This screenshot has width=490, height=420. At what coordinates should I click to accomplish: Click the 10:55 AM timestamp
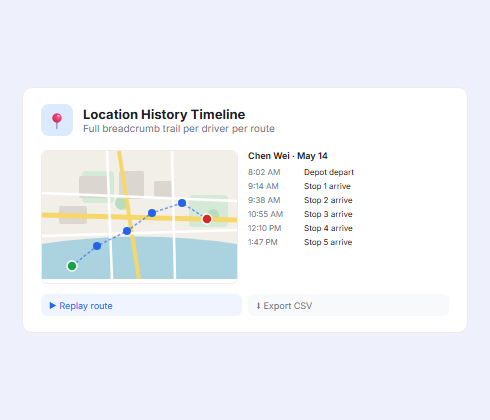pos(266,214)
